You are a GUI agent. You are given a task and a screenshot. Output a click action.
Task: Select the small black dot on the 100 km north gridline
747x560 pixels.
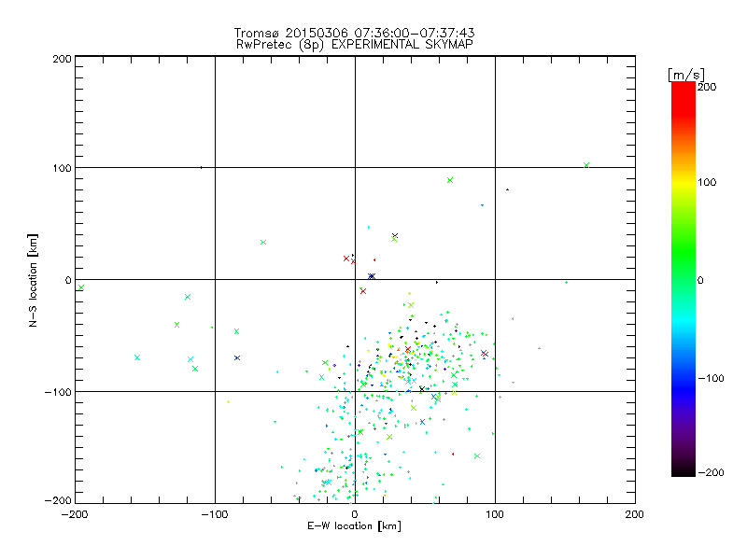click(201, 168)
